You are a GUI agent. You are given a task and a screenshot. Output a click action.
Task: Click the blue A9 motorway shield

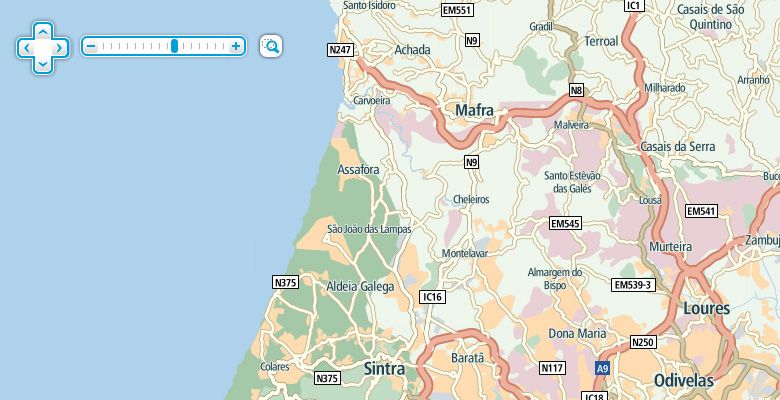tap(602, 369)
